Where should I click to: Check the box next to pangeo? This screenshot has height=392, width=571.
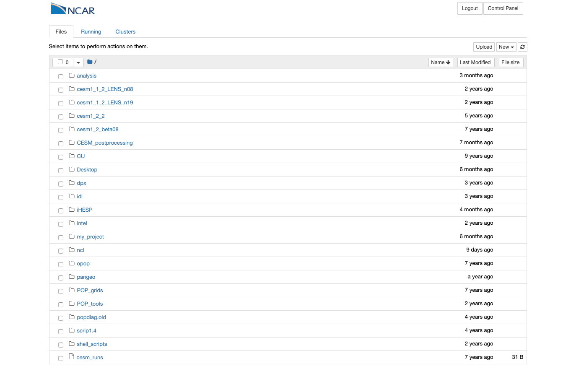click(x=61, y=278)
